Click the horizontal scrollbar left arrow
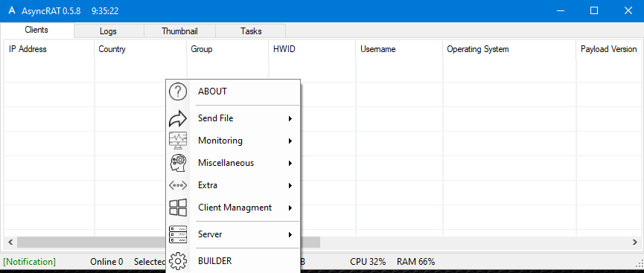The width and height of the screenshot is (644, 273). tap(10, 243)
